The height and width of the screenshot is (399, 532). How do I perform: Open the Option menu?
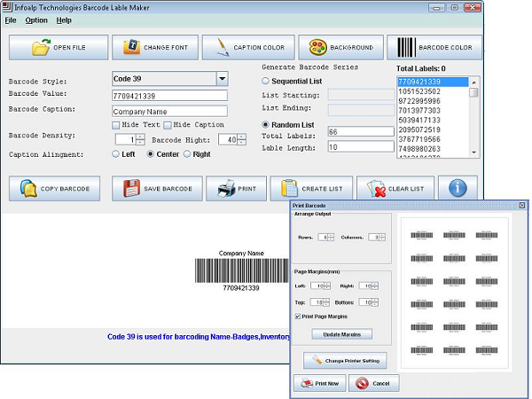coord(36,20)
